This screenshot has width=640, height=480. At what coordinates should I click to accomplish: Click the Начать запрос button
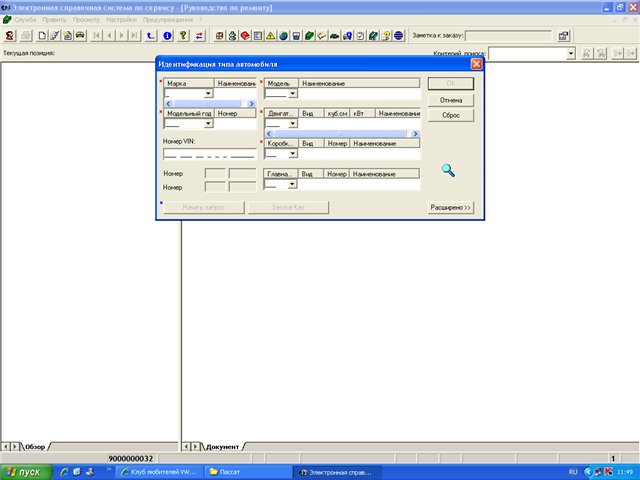204,207
